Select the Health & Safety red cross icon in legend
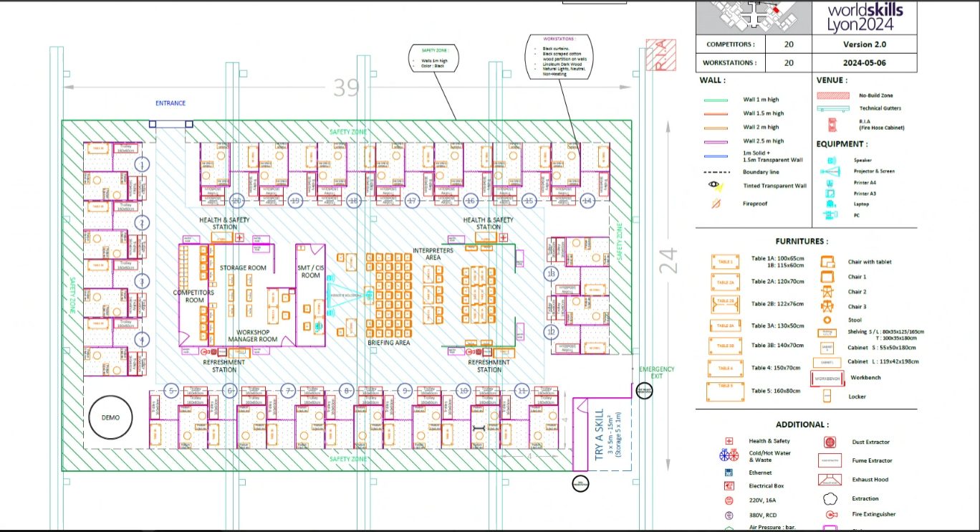 pos(729,441)
